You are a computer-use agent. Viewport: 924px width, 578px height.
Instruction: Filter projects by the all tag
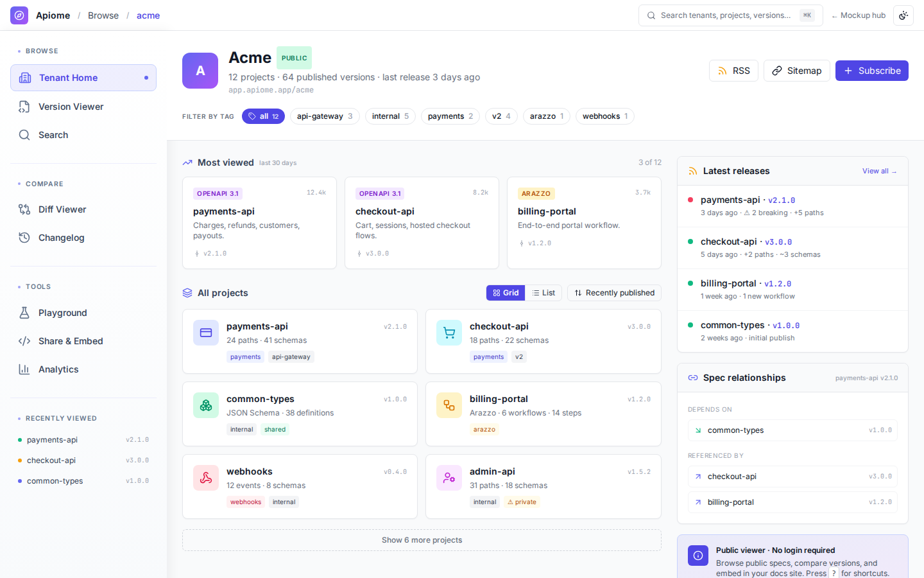coord(263,116)
